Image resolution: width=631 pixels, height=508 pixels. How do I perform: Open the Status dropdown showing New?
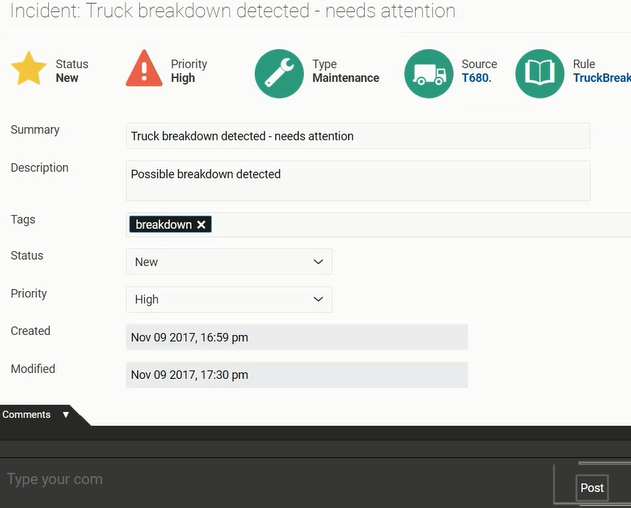pyautogui.click(x=229, y=262)
